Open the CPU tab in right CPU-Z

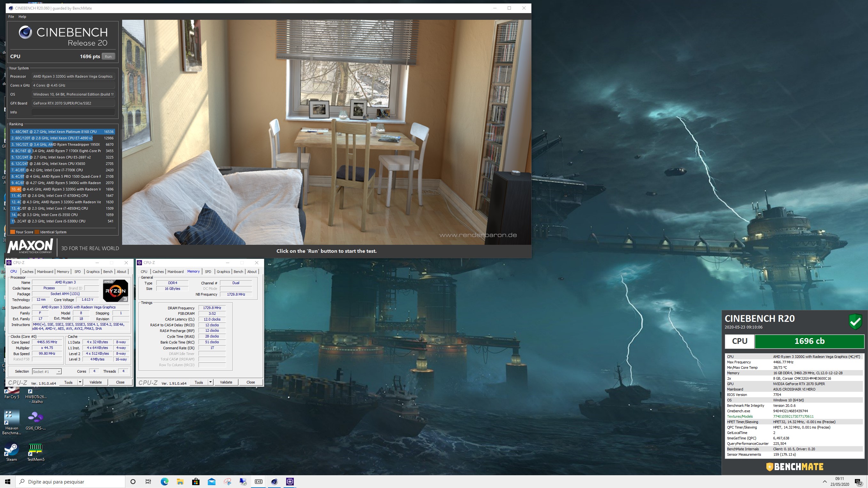tap(144, 271)
